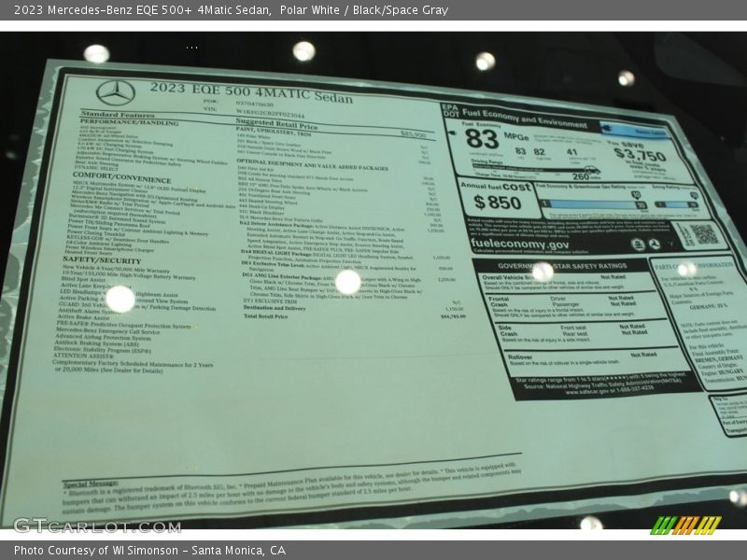Click the 'Suggested Retail Price' heading
747x560 pixels.
(x=276, y=124)
